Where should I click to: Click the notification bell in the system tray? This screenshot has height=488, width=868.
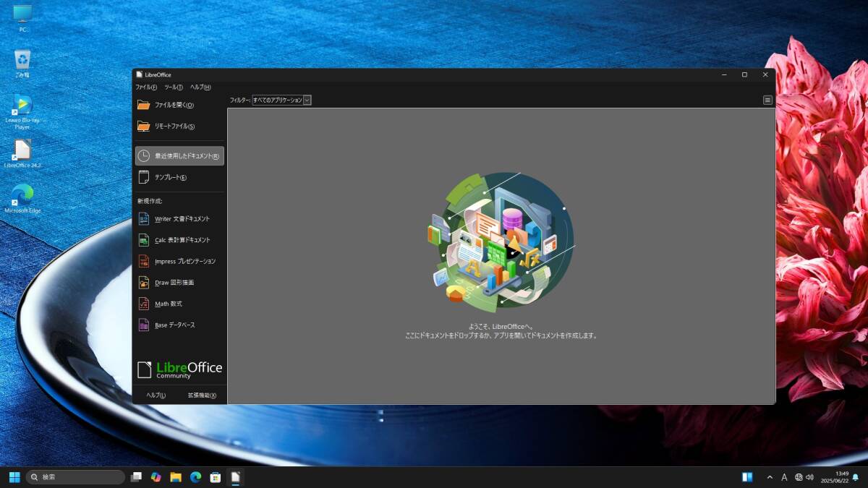856,477
